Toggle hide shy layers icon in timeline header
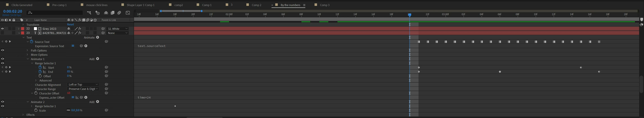This screenshot has width=644, height=118. 106,12
